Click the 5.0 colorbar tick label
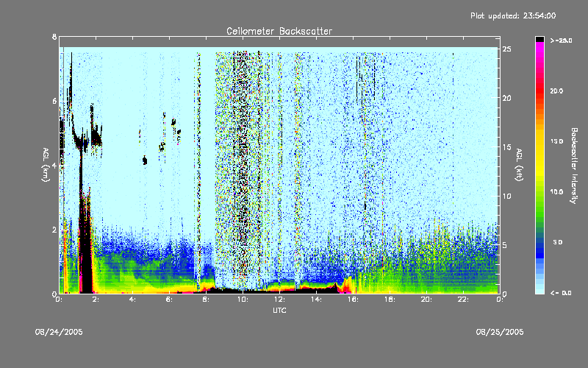 point(558,242)
